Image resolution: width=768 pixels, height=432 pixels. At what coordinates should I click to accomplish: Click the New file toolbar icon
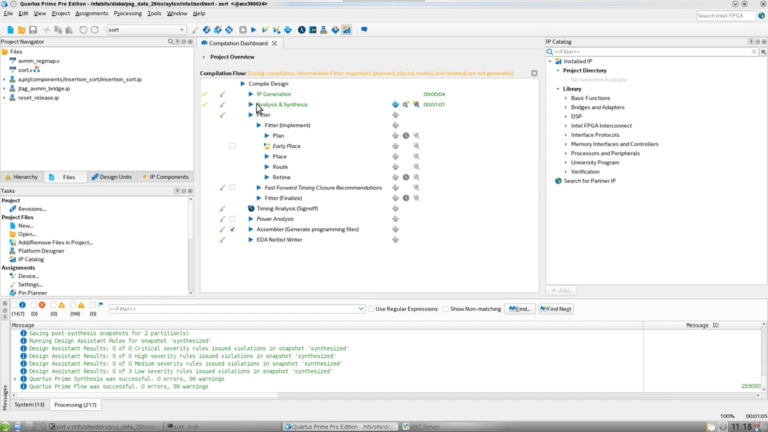(10, 30)
